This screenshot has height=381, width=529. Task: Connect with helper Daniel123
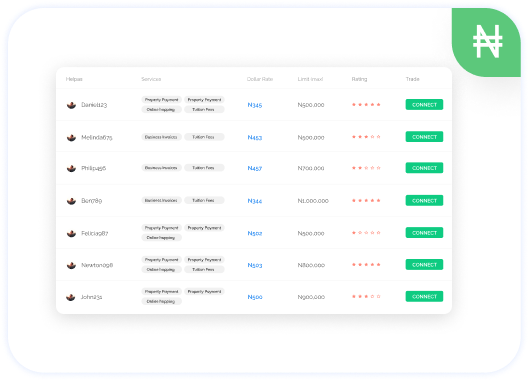tap(424, 105)
